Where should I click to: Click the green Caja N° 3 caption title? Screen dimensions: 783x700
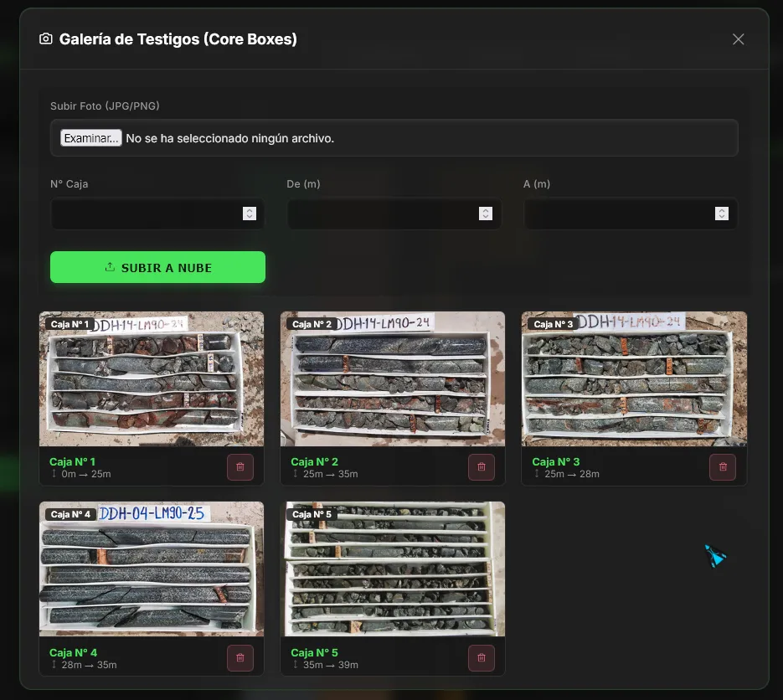(556, 462)
